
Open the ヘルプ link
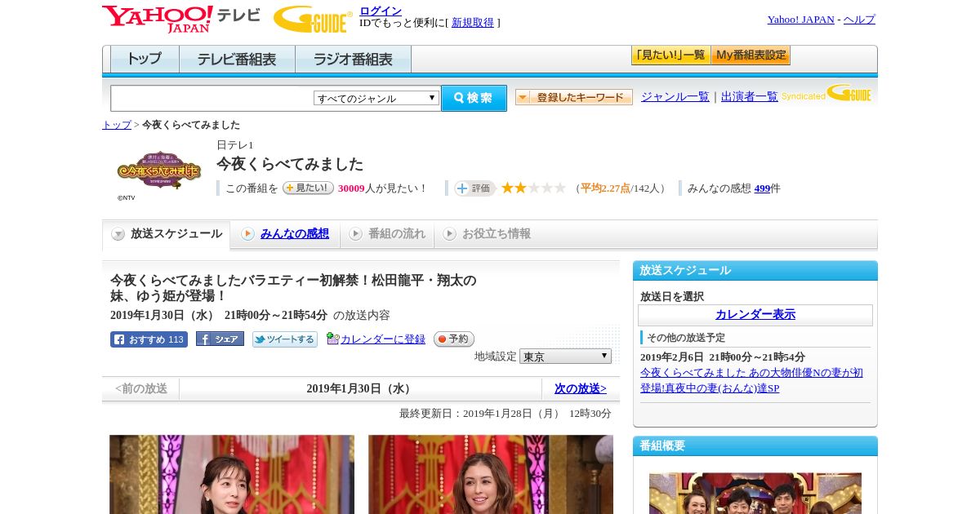859,20
